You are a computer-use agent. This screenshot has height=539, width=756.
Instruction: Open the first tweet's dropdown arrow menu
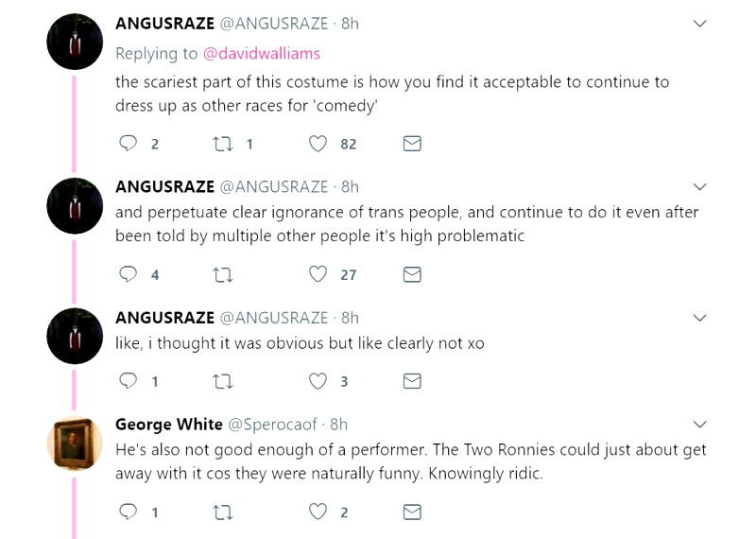pyautogui.click(x=700, y=23)
